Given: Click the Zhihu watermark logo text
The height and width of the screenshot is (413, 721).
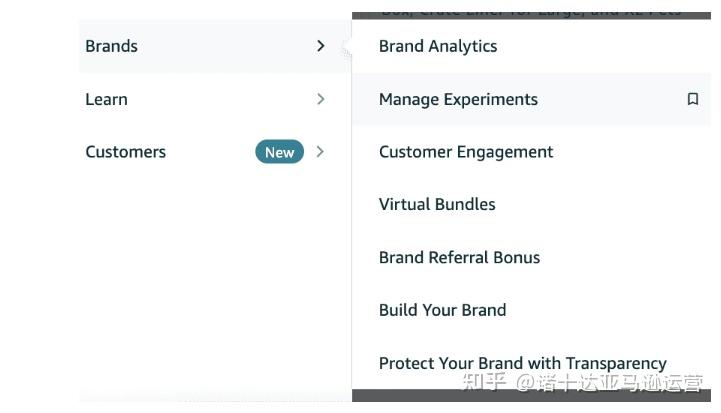Looking at the screenshot, I should (x=484, y=382).
